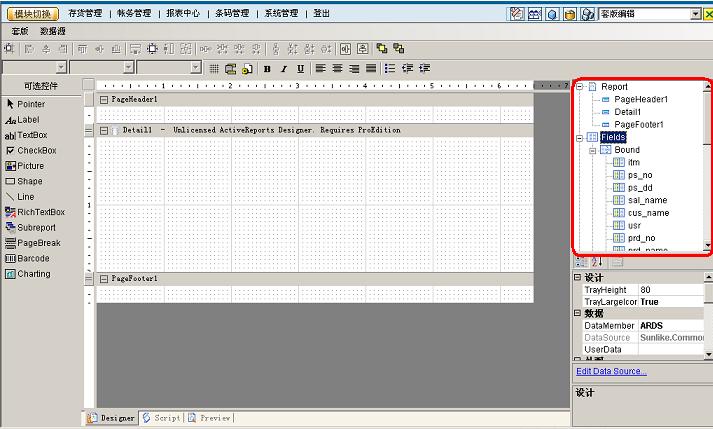Switch to the Script tab
713x429 pixels.
[x=161, y=418]
